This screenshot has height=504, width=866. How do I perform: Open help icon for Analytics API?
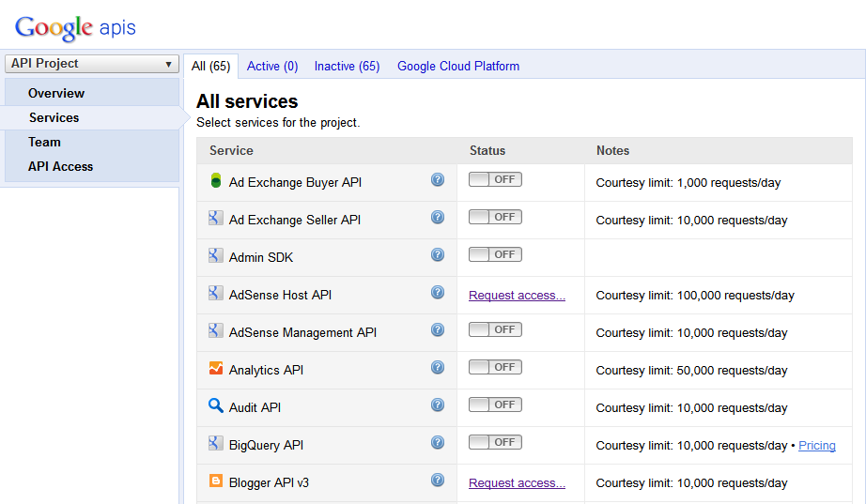pos(438,367)
